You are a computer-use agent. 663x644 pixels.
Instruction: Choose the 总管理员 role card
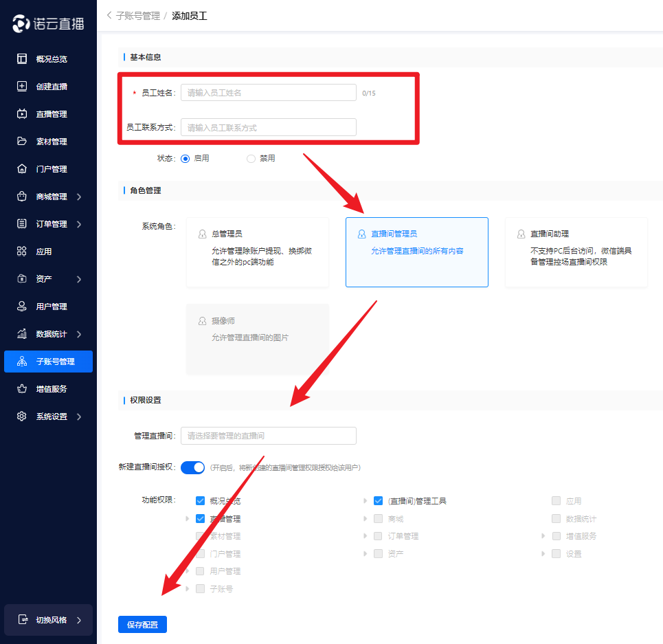coord(258,252)
